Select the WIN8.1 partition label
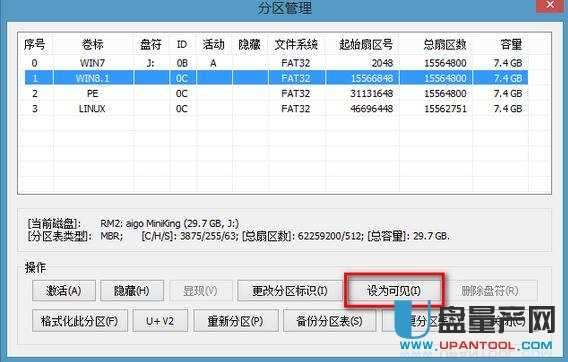This screenshot has height=362, width=568. pyautogui.click(x=93, y=78)
